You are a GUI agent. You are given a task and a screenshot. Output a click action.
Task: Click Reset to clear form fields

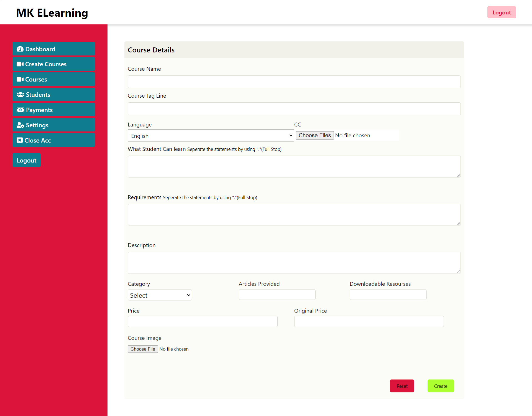click(x=401, y=386)
